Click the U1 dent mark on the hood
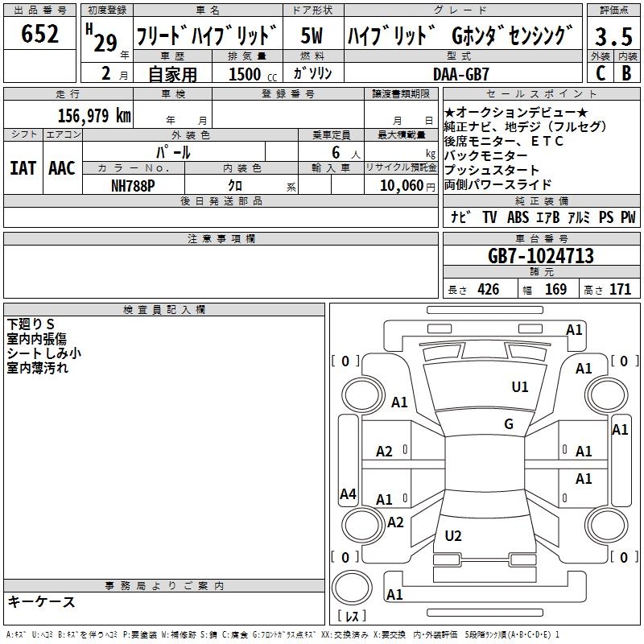The image size is (644, 644). point(520,387)
